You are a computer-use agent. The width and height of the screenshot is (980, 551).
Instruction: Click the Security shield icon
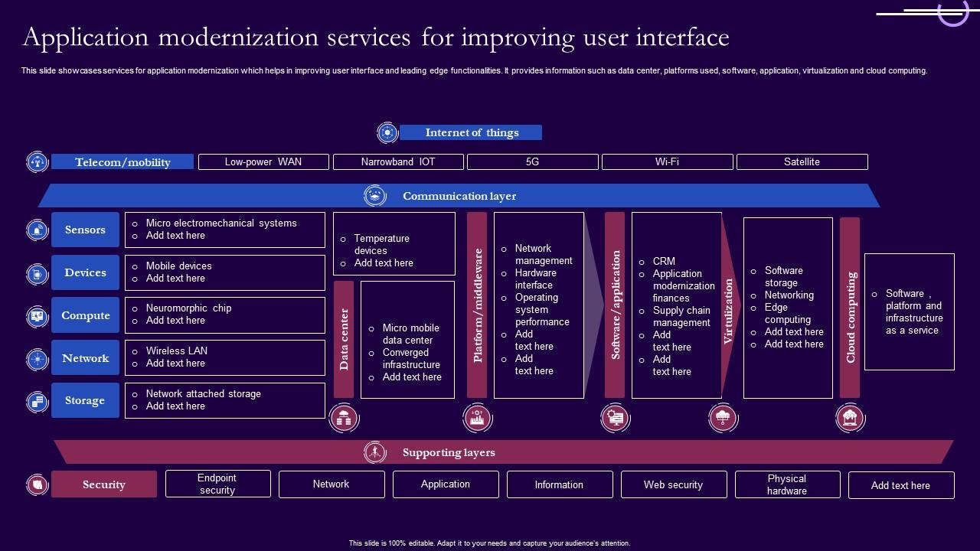click(37, 484)
